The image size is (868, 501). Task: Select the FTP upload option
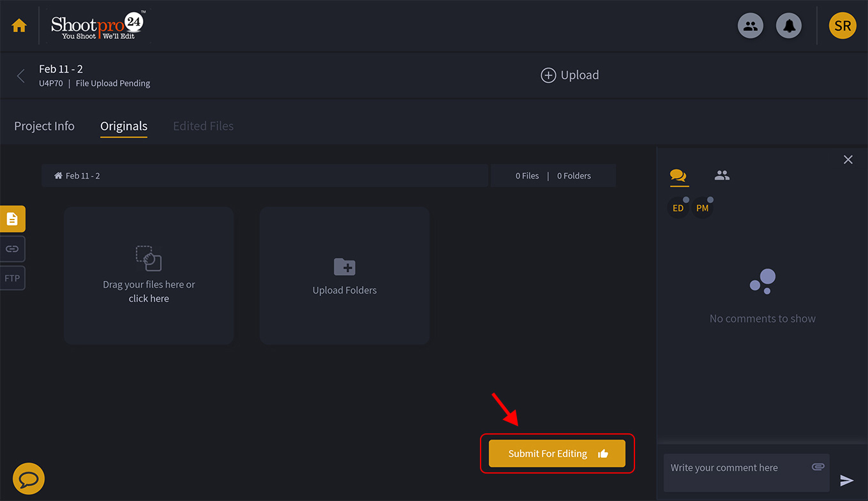[x=11, y=278]
